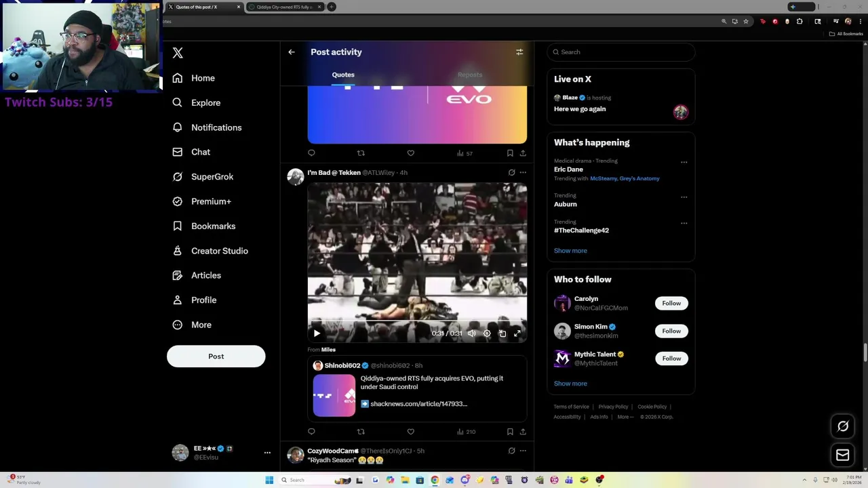Show more under Who to follow

pos(570,384)
